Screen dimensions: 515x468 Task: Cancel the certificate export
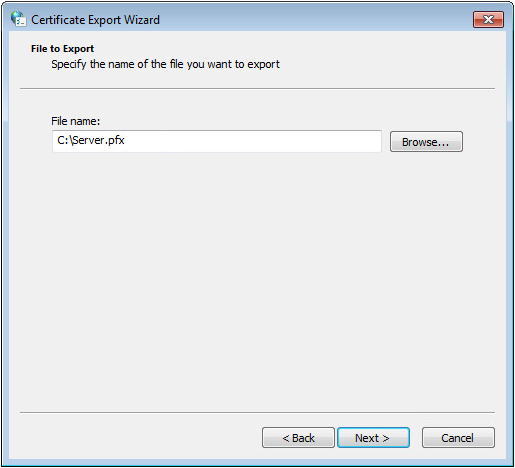(458, 437)
